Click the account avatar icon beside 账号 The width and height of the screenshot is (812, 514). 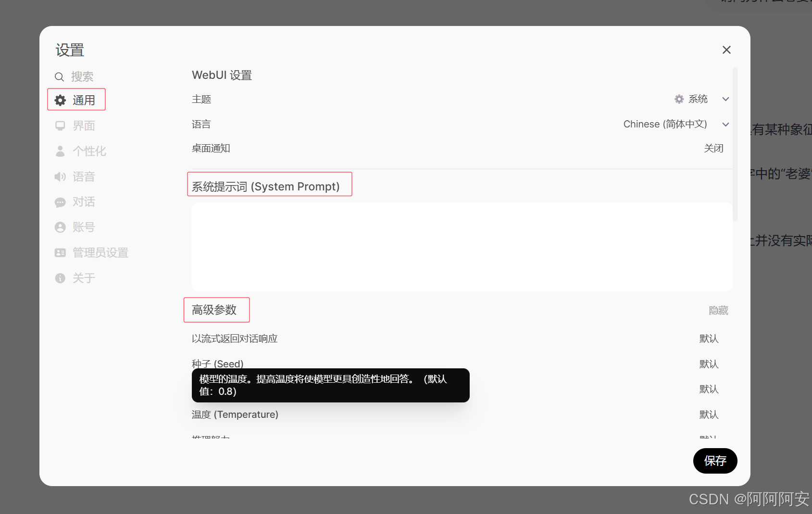60,227
